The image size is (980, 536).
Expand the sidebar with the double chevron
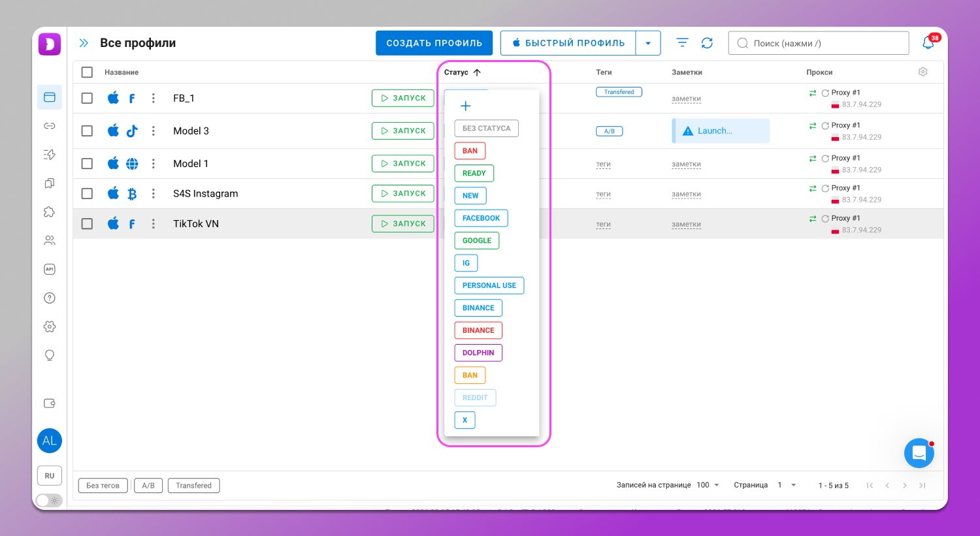[84, 43]
